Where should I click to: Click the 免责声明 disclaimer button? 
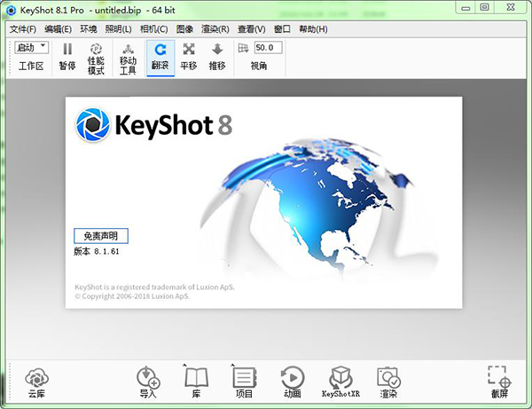(101, 236)
